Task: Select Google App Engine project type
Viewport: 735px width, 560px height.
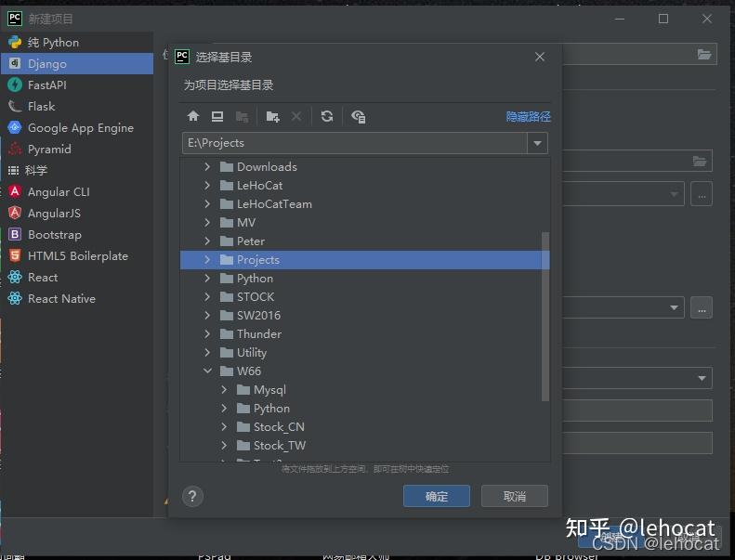Action: point(77,127)
